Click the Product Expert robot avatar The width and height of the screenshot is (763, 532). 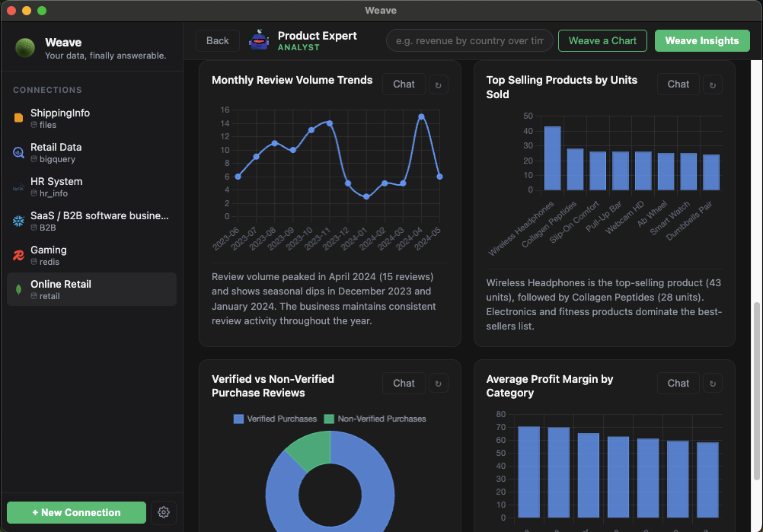click(x=259, y=40)
